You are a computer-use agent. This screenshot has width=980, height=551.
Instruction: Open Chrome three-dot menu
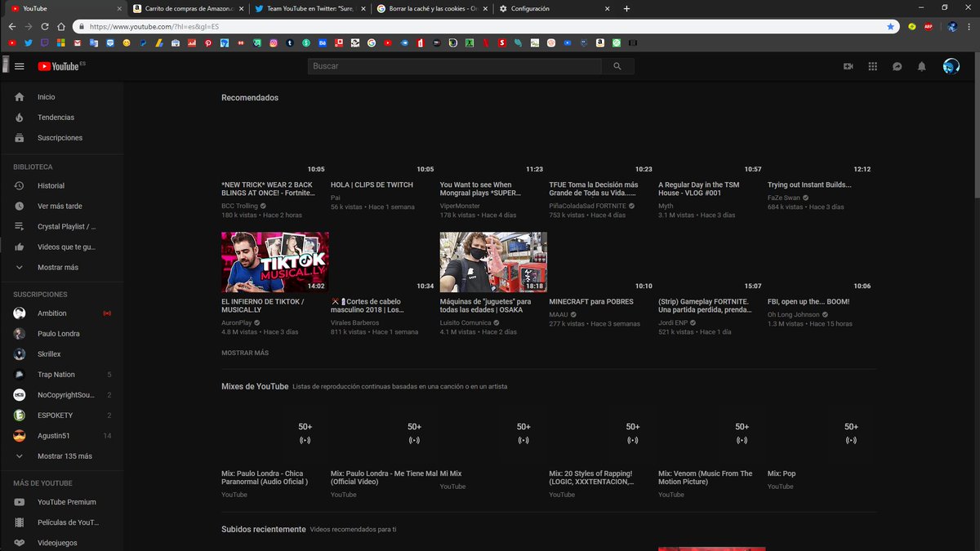[969, 26]
